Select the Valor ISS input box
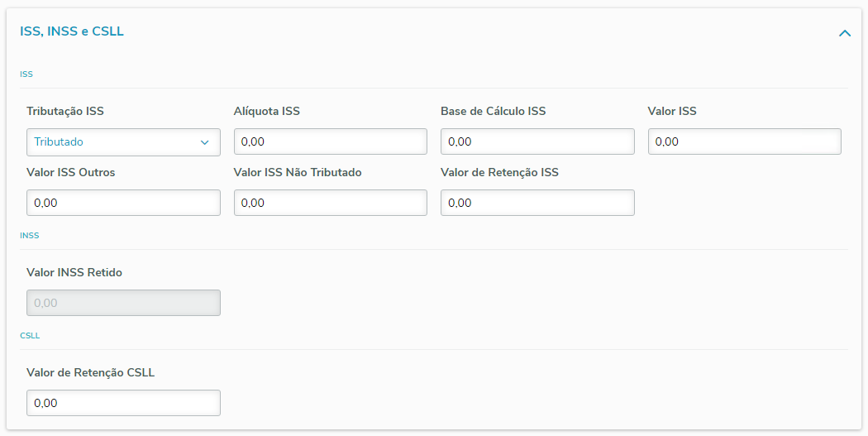868x436 pixels. 744,142
